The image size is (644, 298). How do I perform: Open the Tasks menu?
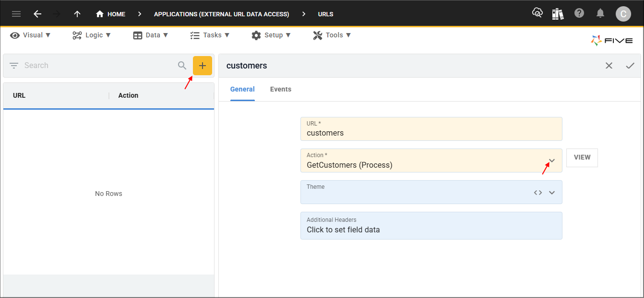[210, 35]
